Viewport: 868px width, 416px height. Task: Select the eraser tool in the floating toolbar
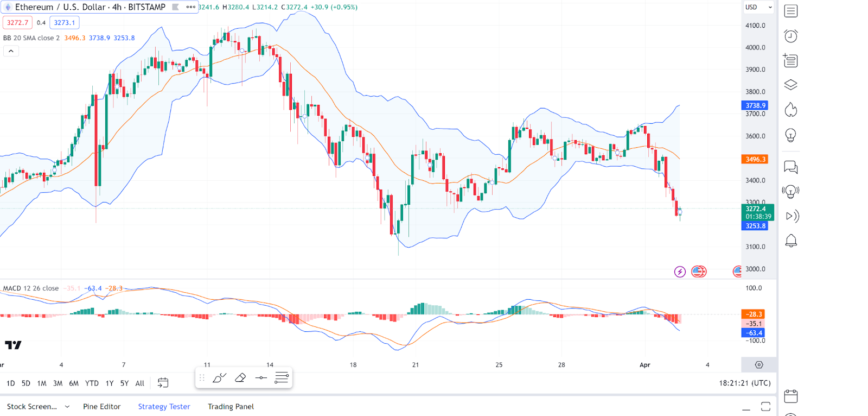tap(240, 377)
